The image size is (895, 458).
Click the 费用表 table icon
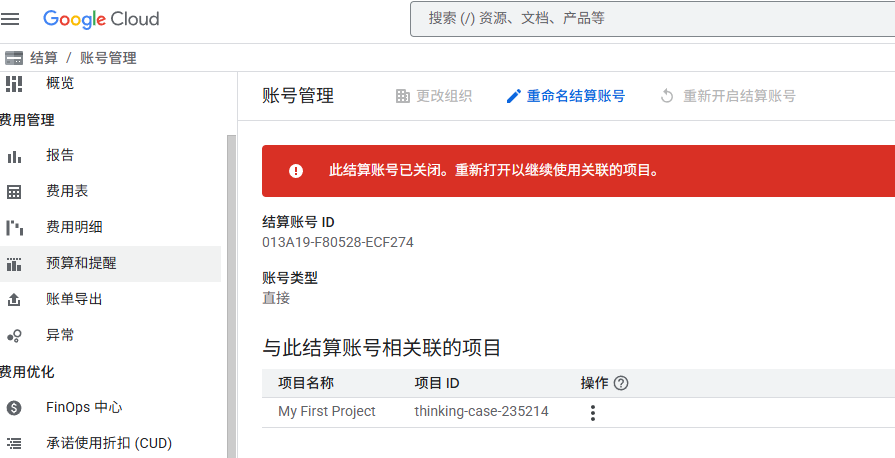click(14, 192)
